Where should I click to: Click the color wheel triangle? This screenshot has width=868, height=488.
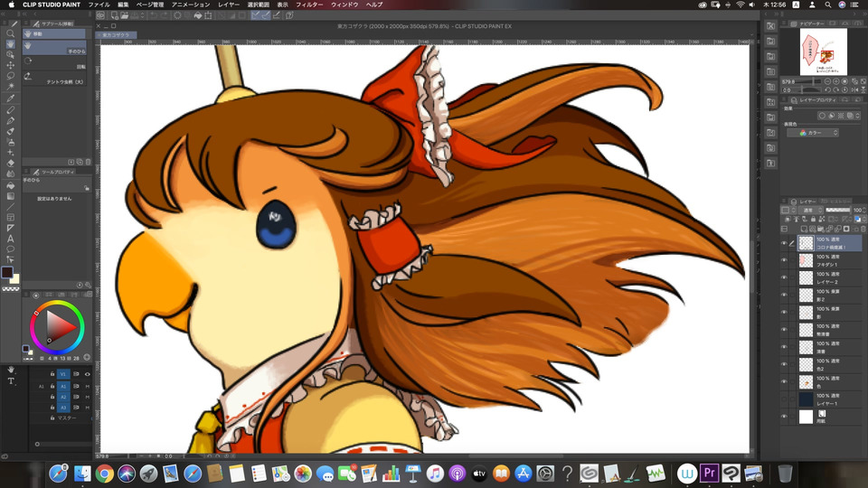click(60, 327)
